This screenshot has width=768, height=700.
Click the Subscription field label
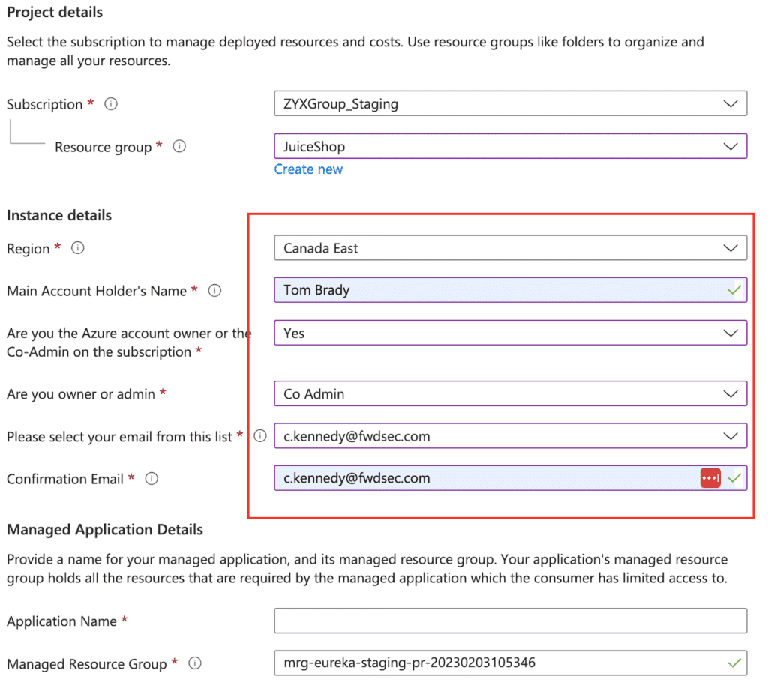[x=44, y=104]
